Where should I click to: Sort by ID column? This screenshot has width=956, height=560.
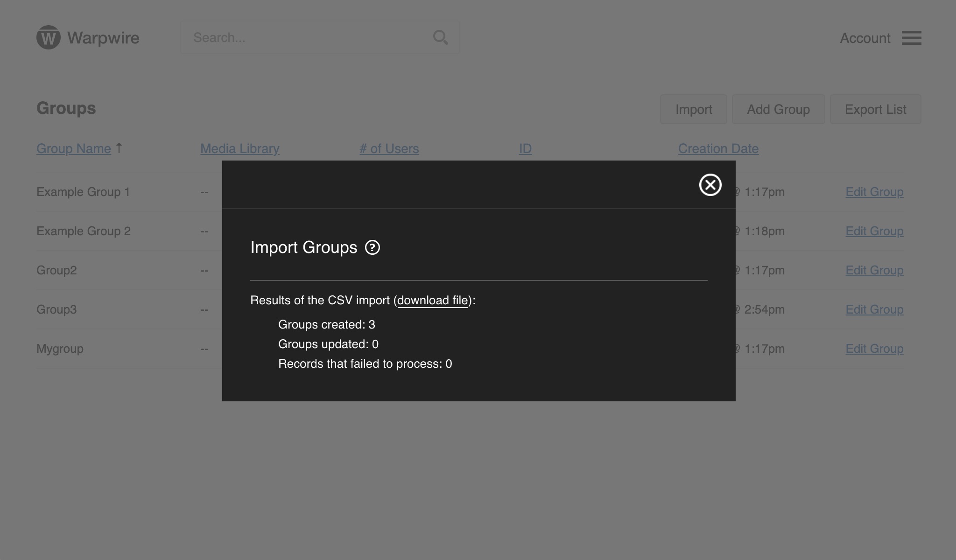click(x=525, y=148)
